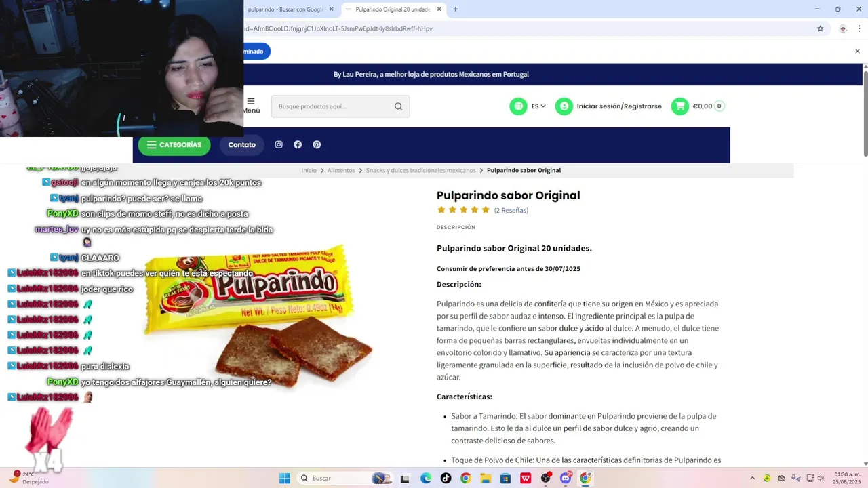Click the Pulparindo product image
Image resolution: width=868 pixels, height=488 pixels.
pyautogui.click(x=258, y=315)
